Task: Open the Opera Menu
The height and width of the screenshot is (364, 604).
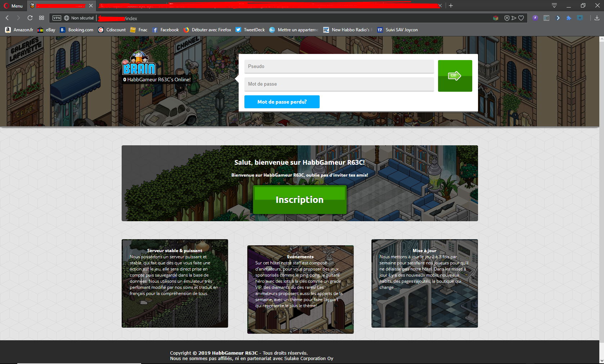Action: [13, 6]
